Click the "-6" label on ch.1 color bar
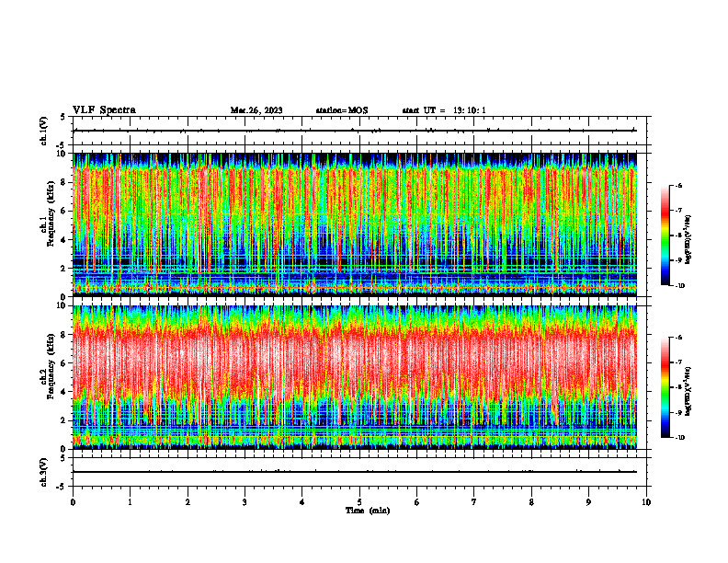728x563 pixels. point(678,185)
